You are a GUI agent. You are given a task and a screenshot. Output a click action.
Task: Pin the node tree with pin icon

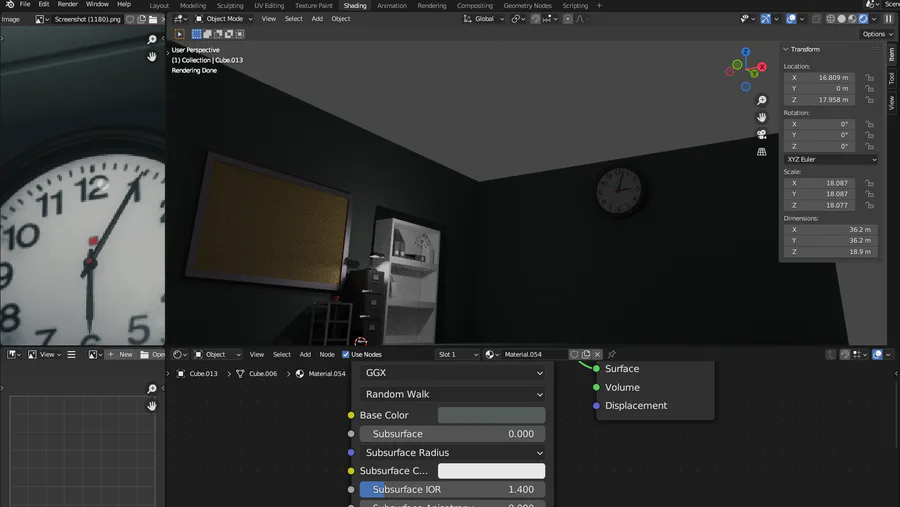coord(612,354)
